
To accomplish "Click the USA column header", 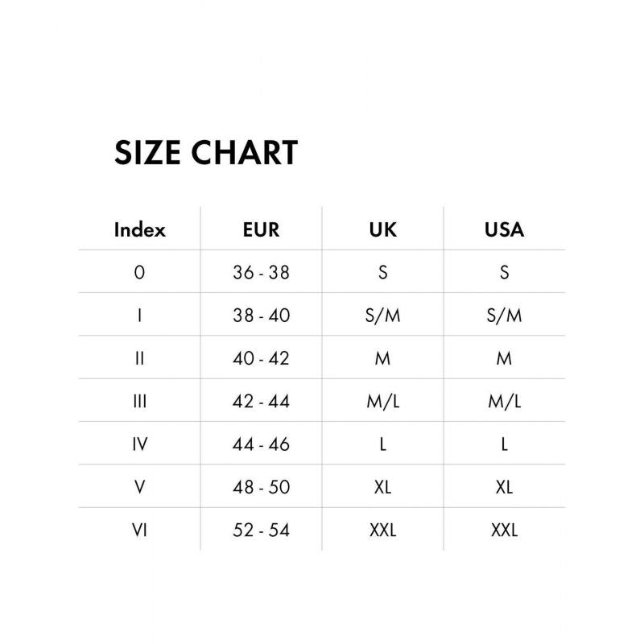I will pos(504,229).
